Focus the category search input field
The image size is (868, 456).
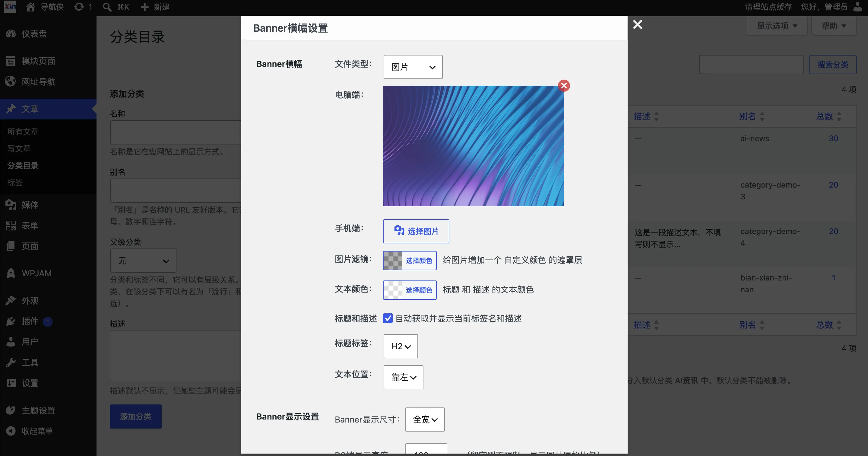click(752, 64)
